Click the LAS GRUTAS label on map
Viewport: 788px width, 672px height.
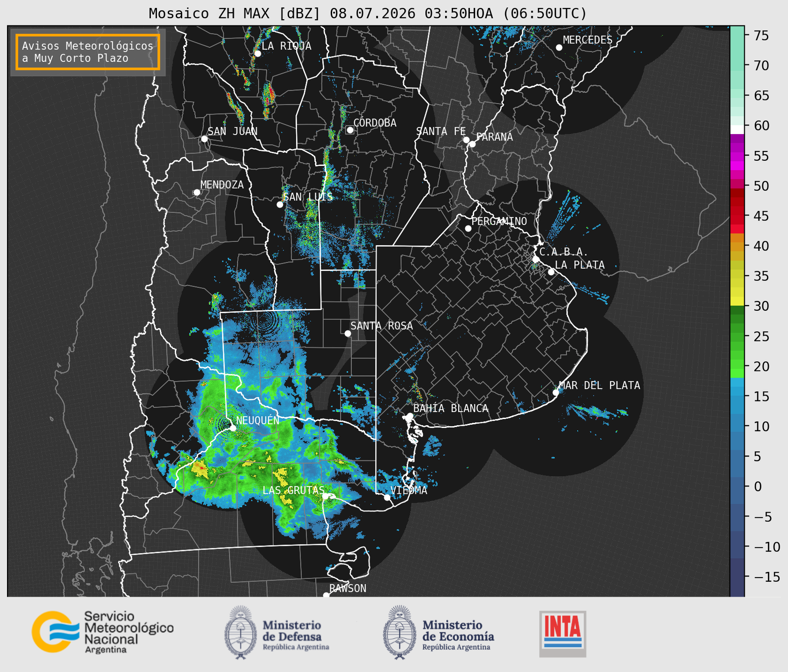[293, 490]
